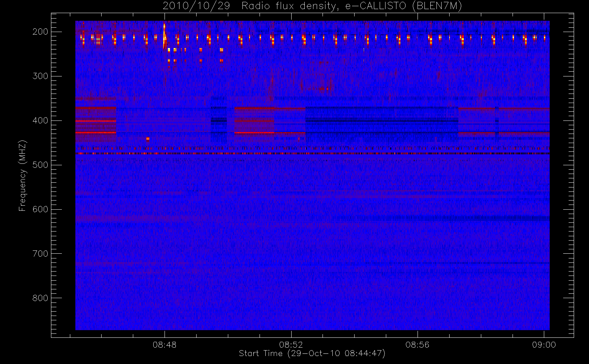Click the 08:52 time tick label
This screenshot has height=364, width=589.
291,345
